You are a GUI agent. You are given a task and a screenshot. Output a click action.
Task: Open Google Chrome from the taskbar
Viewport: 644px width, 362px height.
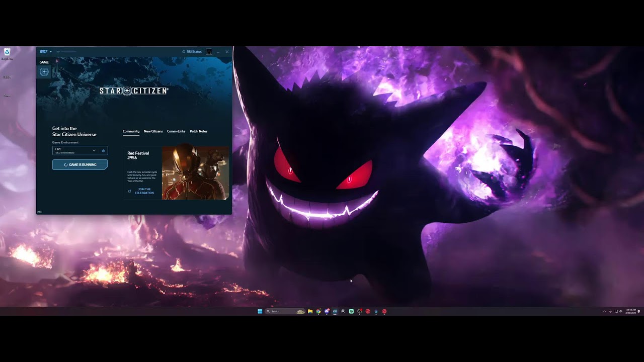pyautogui.click(x=318, y=311)
